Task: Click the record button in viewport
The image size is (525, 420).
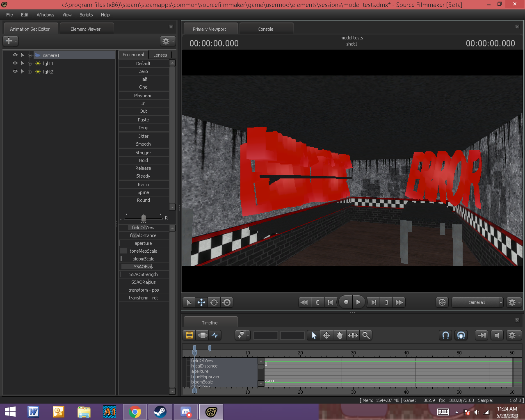Action: (x=346, y=302)
